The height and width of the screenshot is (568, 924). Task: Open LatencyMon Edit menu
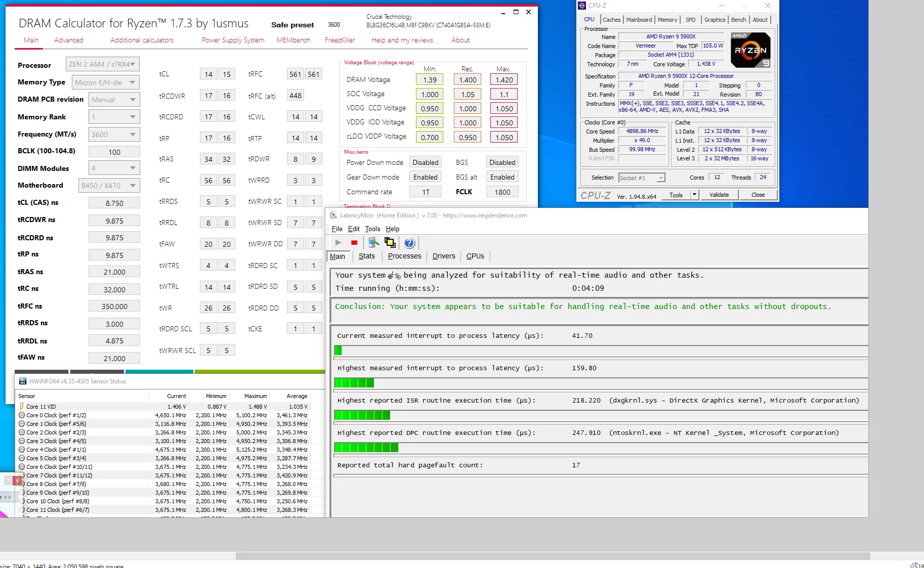[354, 229]
